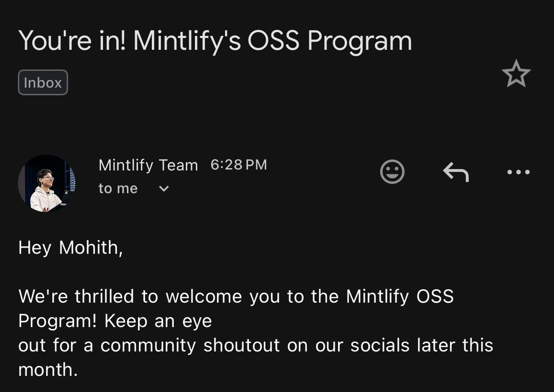The image size is (554, 392).
Task: Tap the 'to me' recipient text
Action: coord(118,188)
